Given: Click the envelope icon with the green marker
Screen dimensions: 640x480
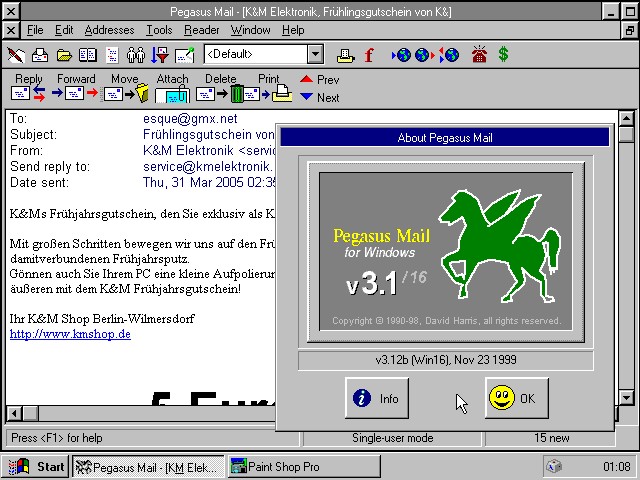Looking at the screenshot, I should coord(184,55).
